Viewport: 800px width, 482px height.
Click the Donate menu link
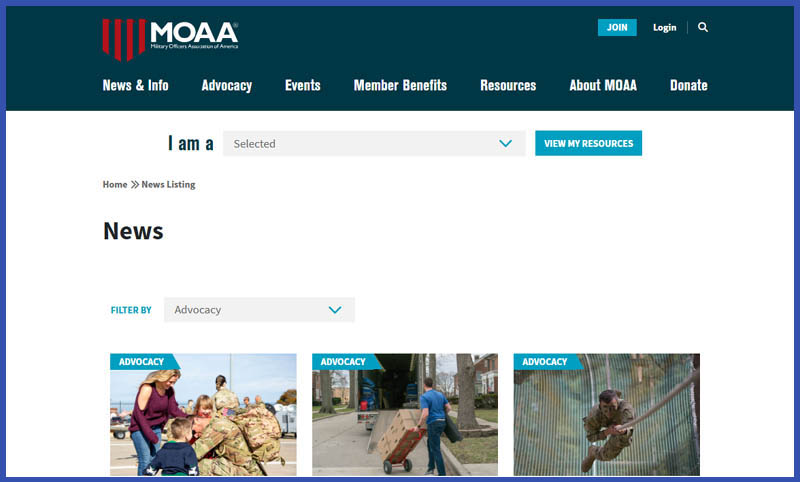689,85
